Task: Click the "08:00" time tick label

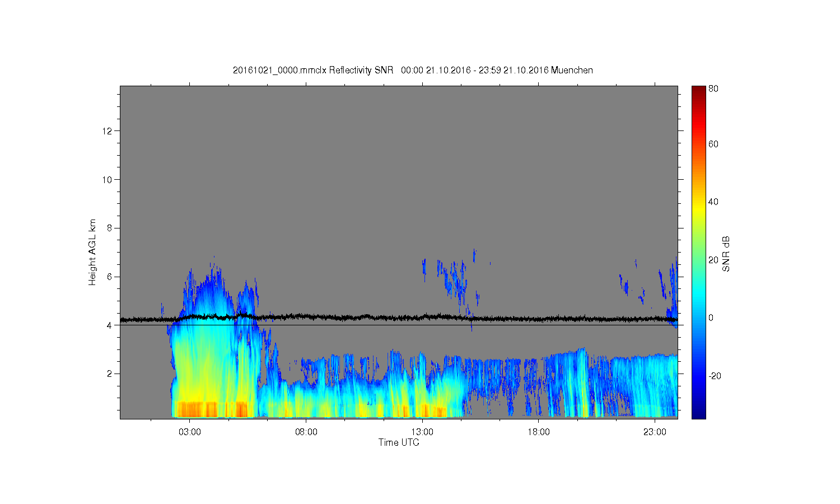Action: pos(306,432)
